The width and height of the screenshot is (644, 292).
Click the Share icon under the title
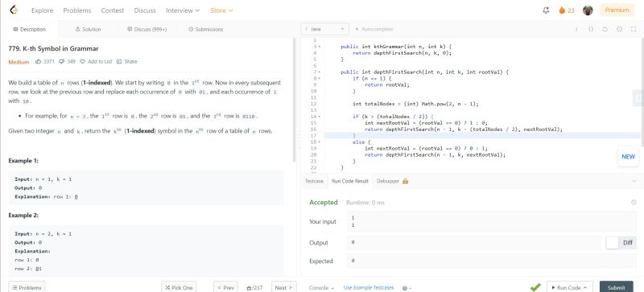coord(119,62)
